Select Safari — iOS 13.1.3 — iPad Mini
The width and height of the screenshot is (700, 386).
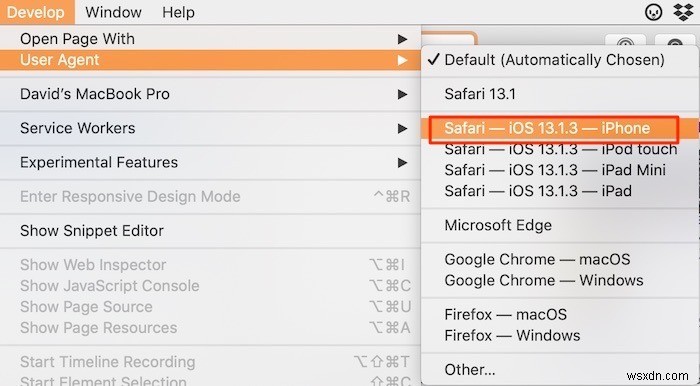click(559, 170)
